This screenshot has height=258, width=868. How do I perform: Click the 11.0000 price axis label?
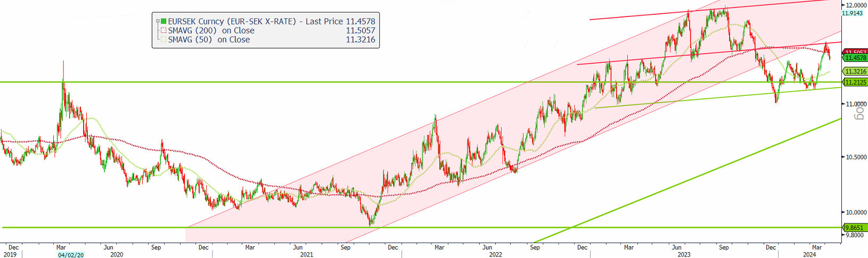click(x=855, y=104)
